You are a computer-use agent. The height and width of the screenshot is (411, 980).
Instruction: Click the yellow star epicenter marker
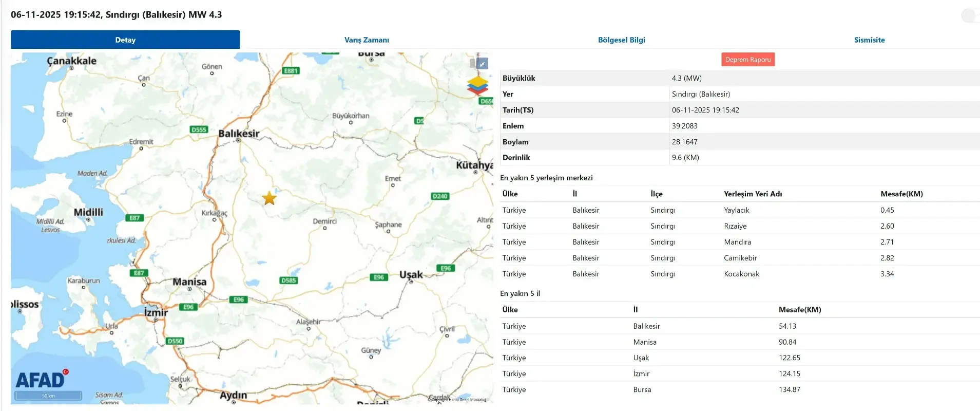pos(270,198)
